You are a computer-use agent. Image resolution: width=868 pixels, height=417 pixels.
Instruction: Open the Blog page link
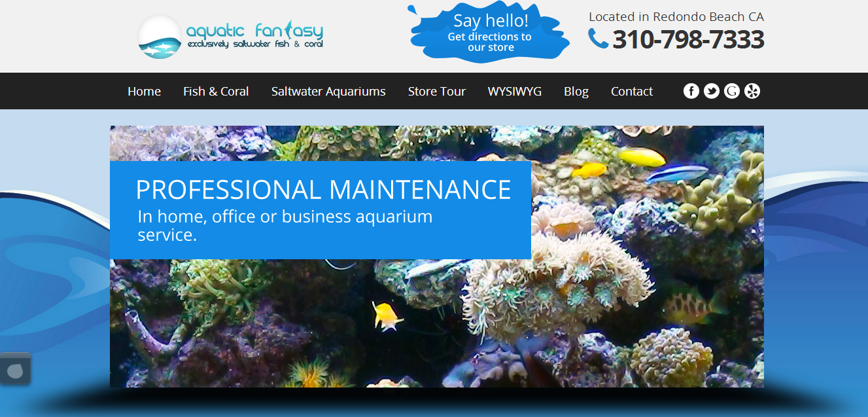576,92
